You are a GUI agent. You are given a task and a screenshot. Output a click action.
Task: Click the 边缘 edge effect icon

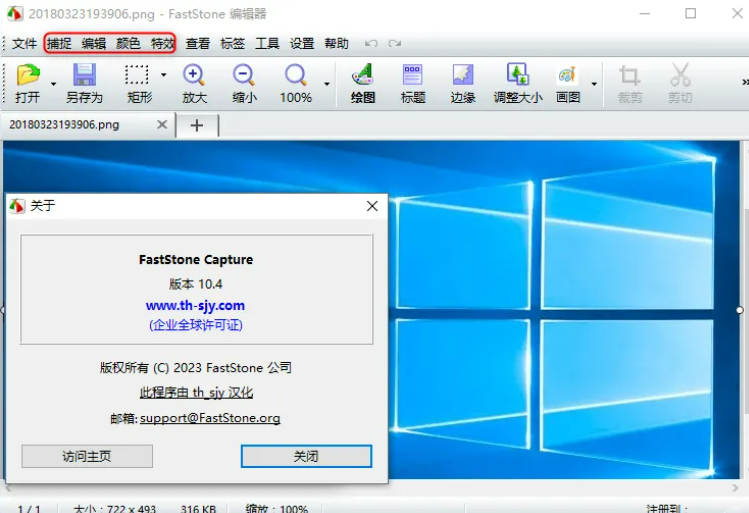point(462,75)
